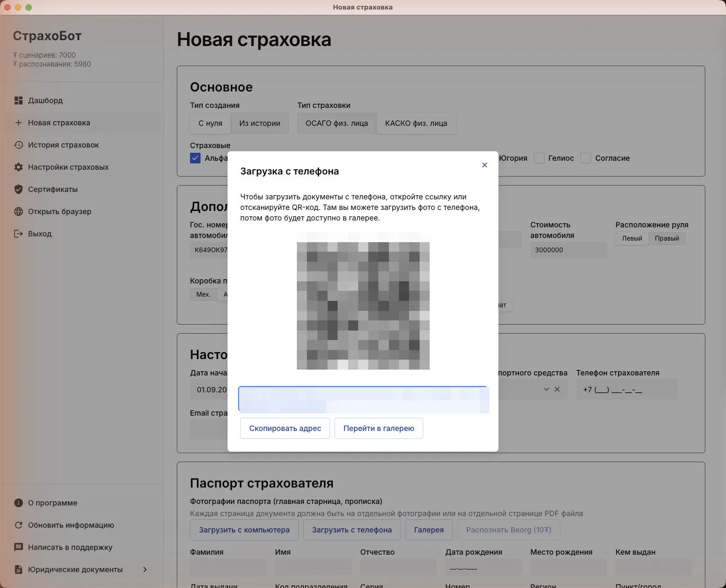Viewport: 726px width, 588px height.
Task: Click the Написать в поддержку chat icon
Action: pos(19,547)
